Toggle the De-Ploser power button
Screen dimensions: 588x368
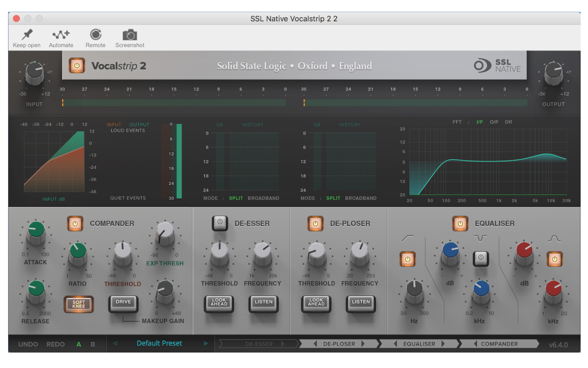point(315,223)
